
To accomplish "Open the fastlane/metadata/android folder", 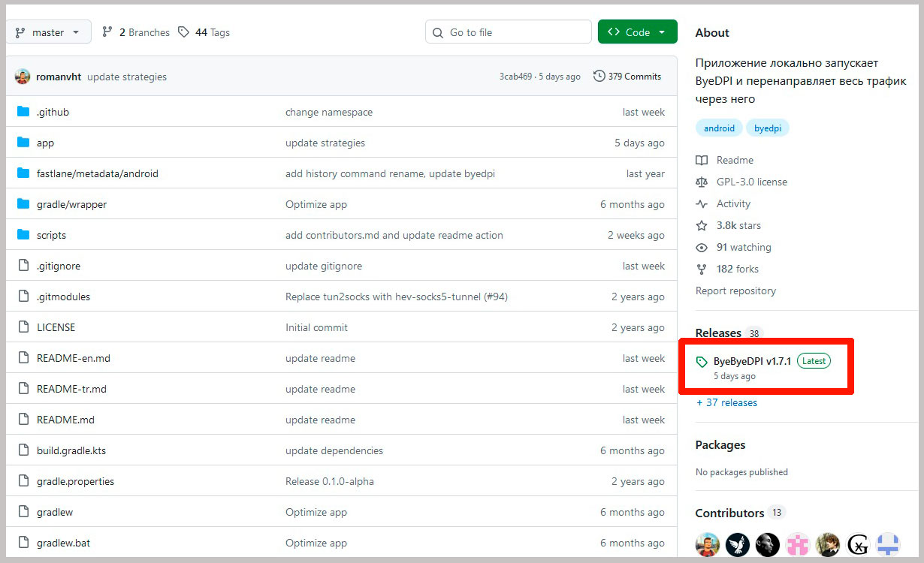I will (x=97, y=173).
